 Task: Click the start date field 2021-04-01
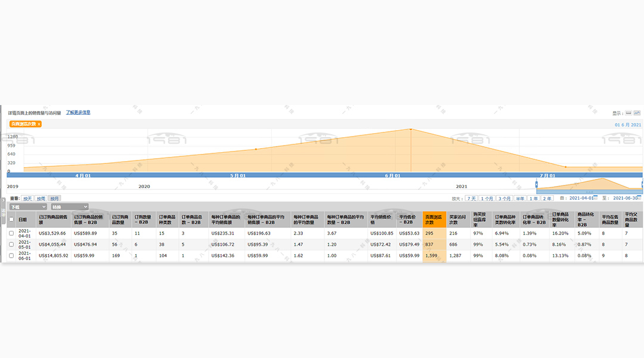tap(581, 198)
